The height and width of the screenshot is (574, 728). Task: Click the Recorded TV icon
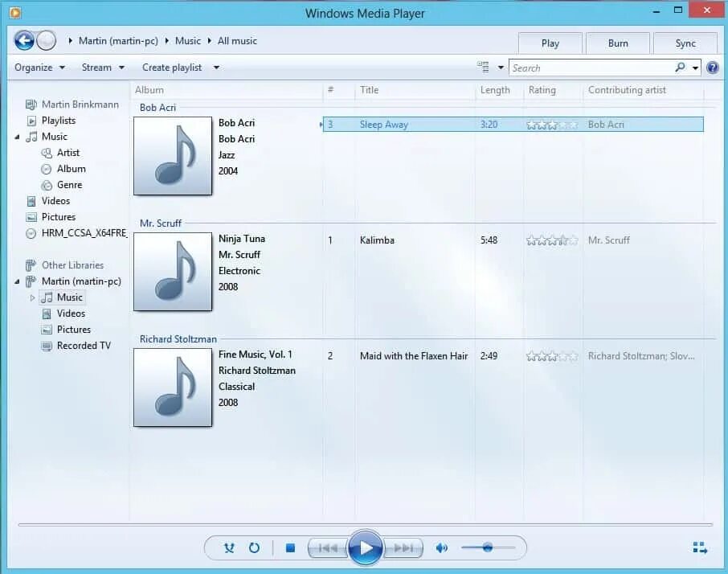(x=47, y=346)
